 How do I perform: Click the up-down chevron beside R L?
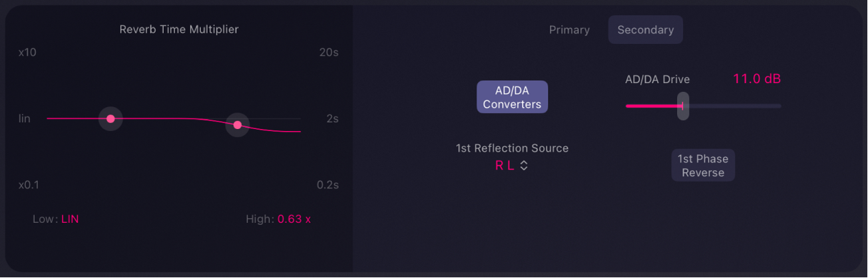coord(524,166)
